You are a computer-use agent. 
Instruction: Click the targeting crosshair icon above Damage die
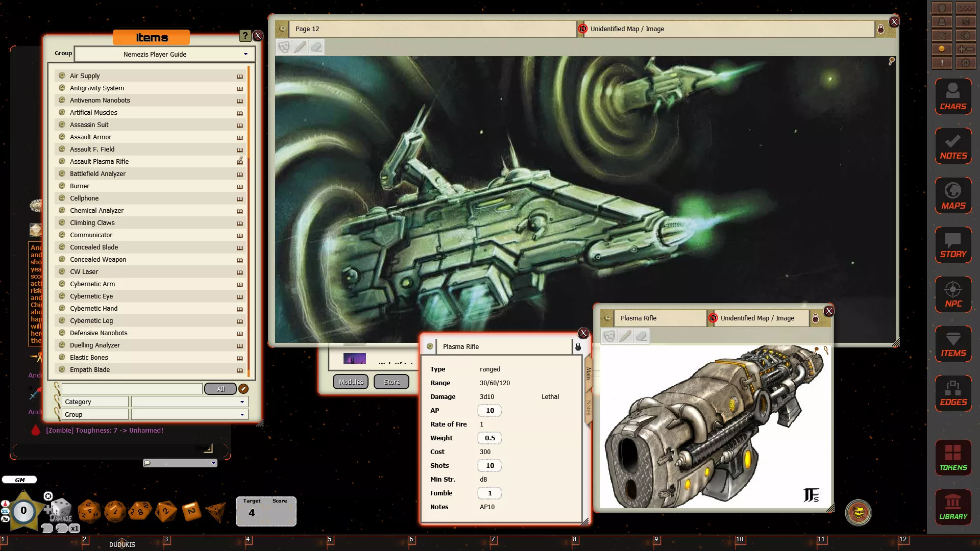(48, 496)
